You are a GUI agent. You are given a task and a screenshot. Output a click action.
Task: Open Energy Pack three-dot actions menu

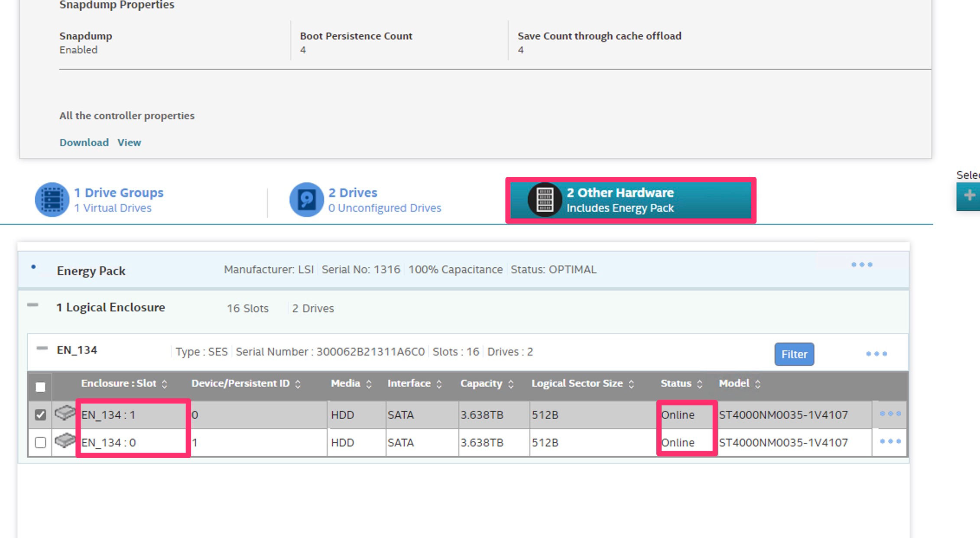(861, 265)
